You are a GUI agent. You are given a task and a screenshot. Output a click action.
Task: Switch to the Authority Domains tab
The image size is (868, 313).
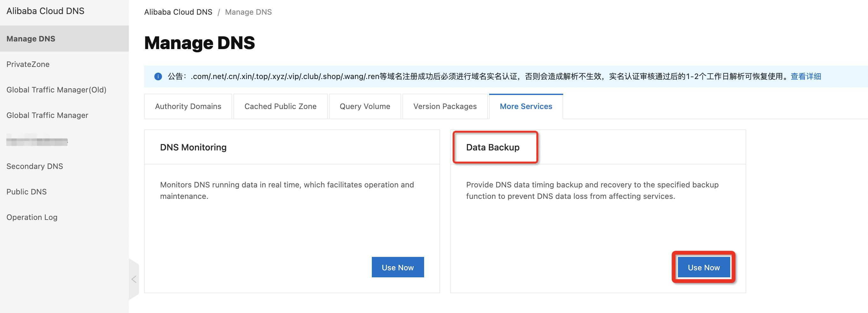pyautogui.click(x=188, y=106)
